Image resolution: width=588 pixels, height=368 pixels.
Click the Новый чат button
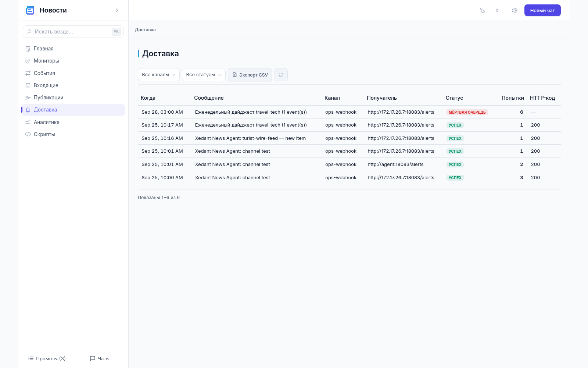pos(542,10)
